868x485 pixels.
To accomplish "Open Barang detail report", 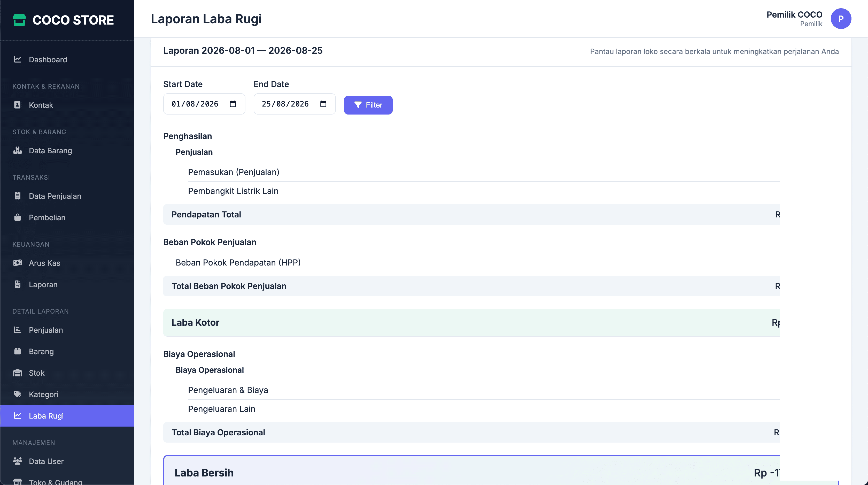I will pos(67,351).
